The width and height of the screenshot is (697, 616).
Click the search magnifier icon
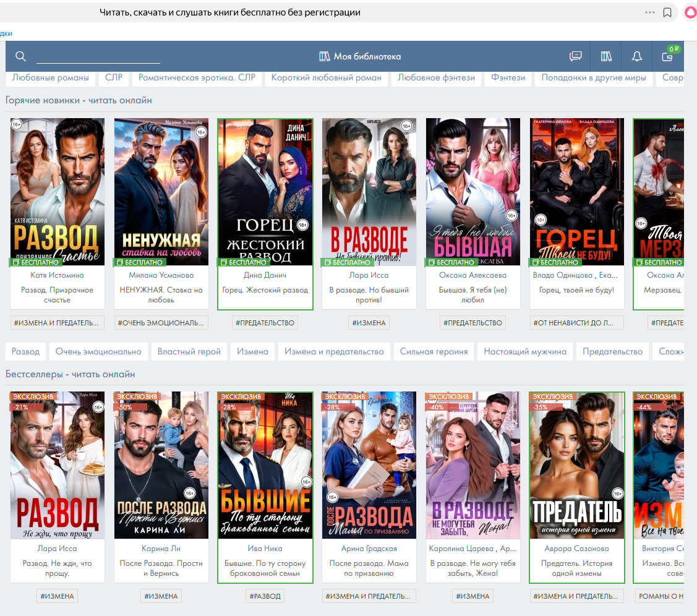pos(20,56)
